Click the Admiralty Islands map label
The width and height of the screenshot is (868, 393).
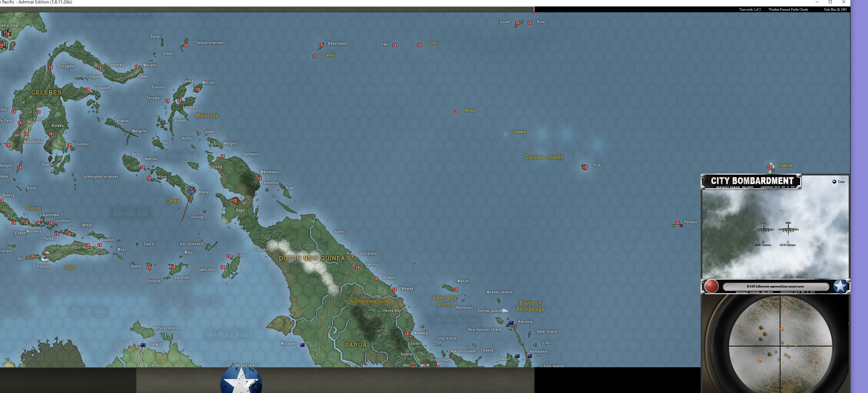click(x=445, y=301)
